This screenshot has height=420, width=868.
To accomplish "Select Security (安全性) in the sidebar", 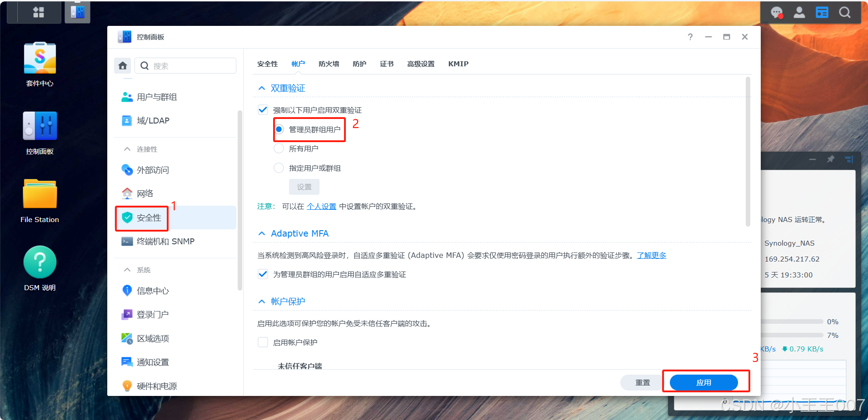I will pyautogui.click(x=175, y=217).
